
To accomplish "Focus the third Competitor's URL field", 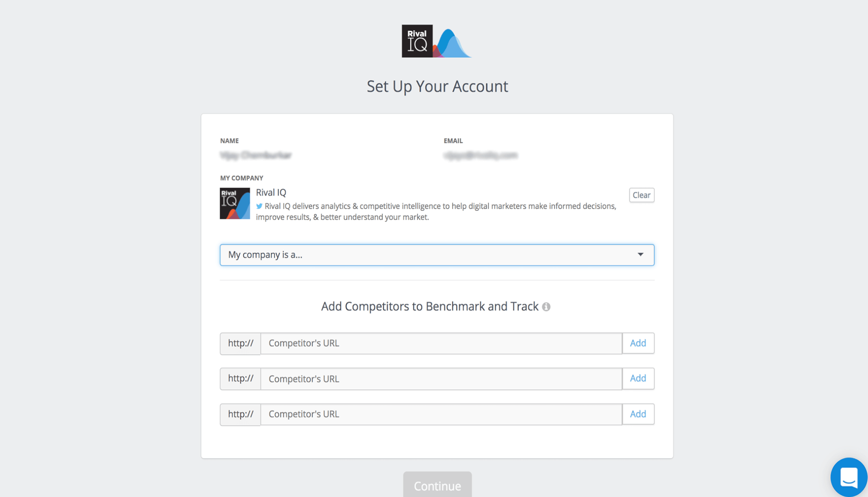I will pyautogui.click(x=441, y=414).
